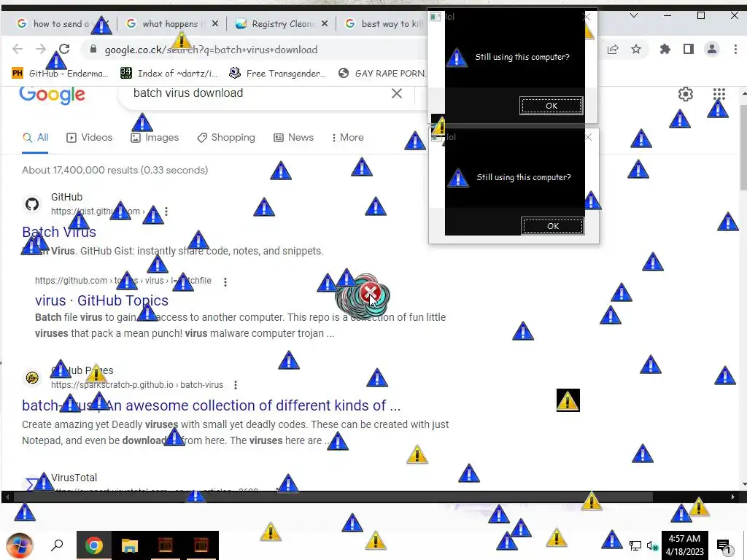Click the black-boxed yellow warning icon
Screen dimensions: 747x560
568,400
